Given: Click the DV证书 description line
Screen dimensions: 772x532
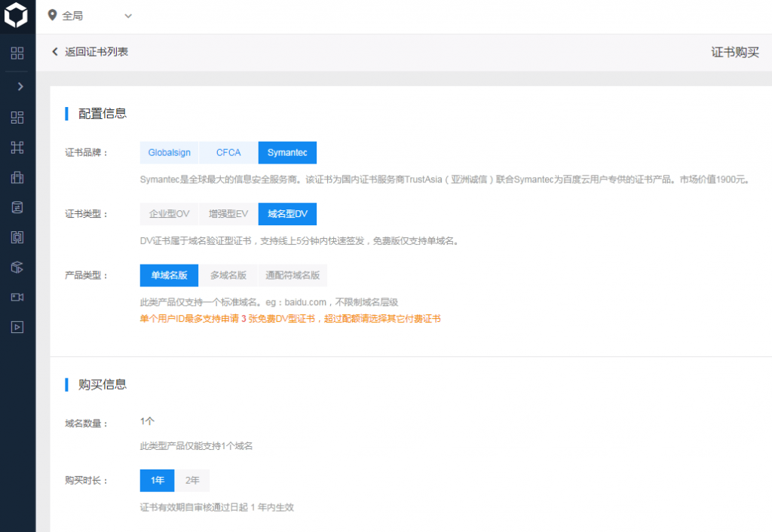Looking at the screenshot, I should pos(299,241).
